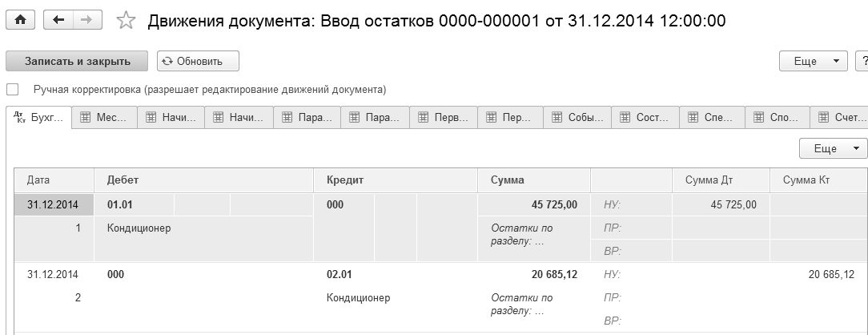Click the help question mark button

[x=862, y=61]
